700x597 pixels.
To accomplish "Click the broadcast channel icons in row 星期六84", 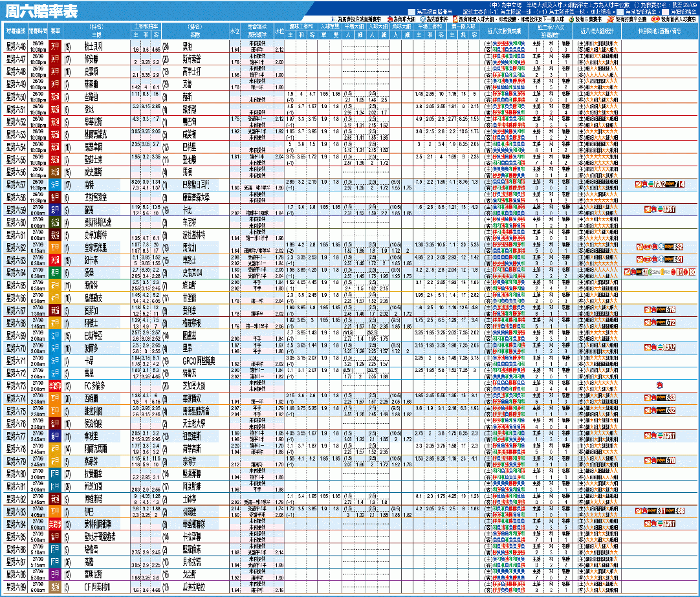I will [660, 523].
